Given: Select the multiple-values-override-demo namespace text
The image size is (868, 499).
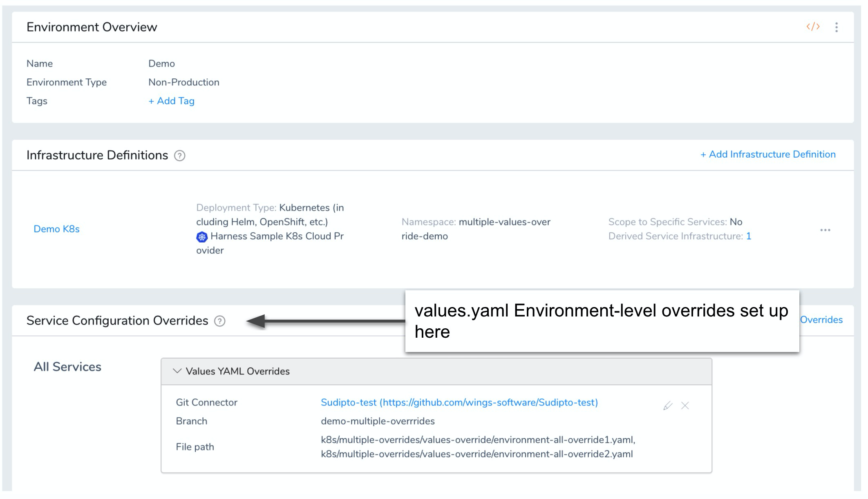Looking at the screenshot, I should [476, 229].
